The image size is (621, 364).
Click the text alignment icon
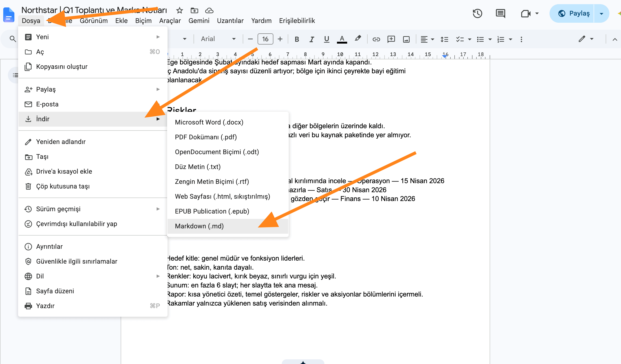tap(424, 39)
